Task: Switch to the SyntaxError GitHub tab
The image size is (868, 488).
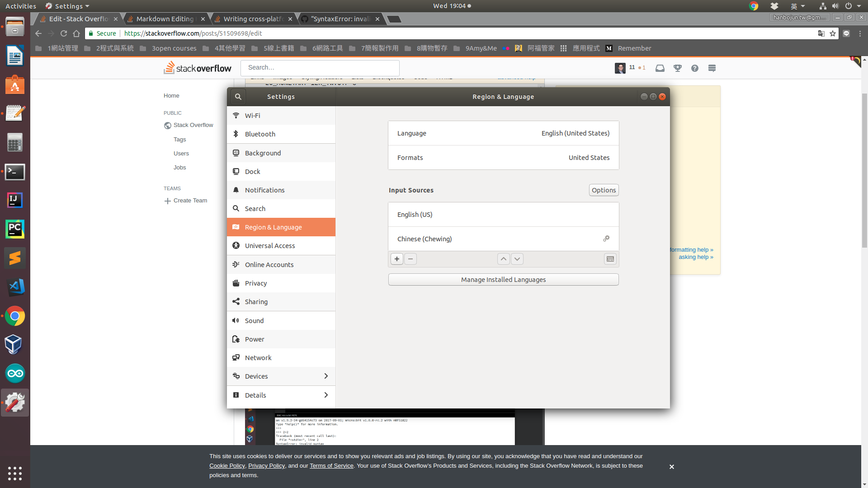Action: click(340, 19)
